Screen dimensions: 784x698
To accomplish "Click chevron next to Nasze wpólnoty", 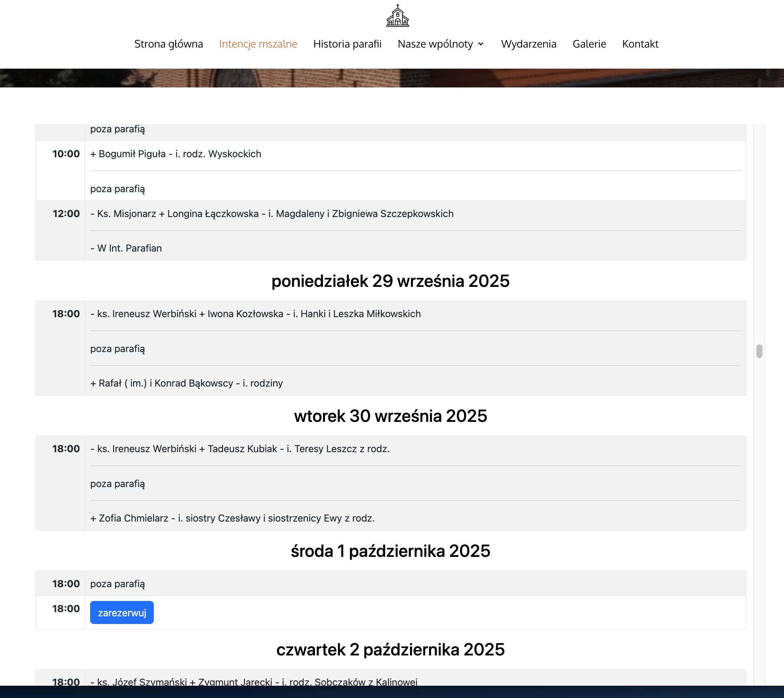I will coord(481,44).
